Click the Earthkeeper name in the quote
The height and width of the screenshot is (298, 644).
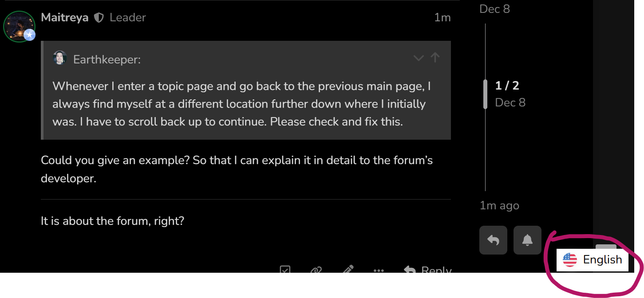click(107, 59)
